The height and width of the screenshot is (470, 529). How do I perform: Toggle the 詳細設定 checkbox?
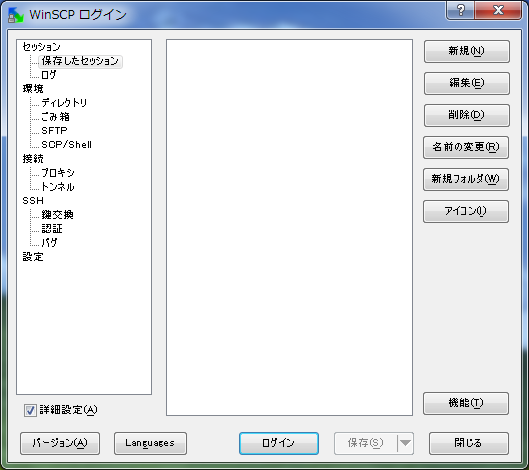(x=30, y=410)
